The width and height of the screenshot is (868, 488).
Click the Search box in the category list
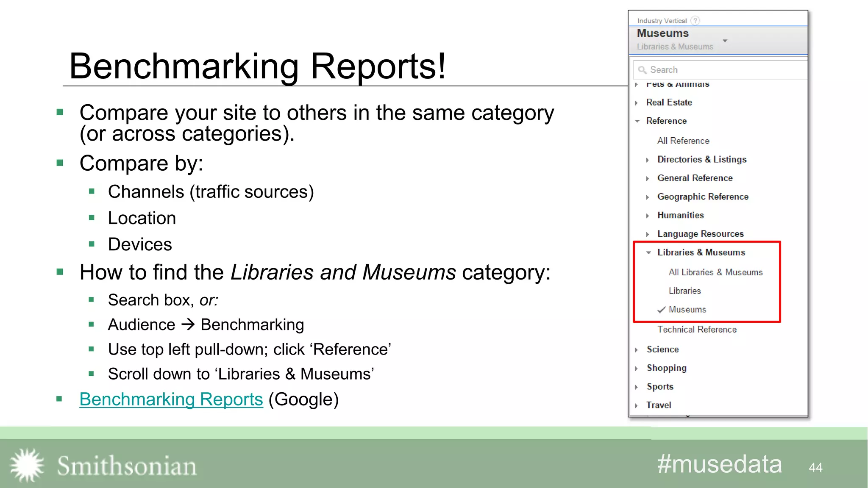tap(720, 70)
